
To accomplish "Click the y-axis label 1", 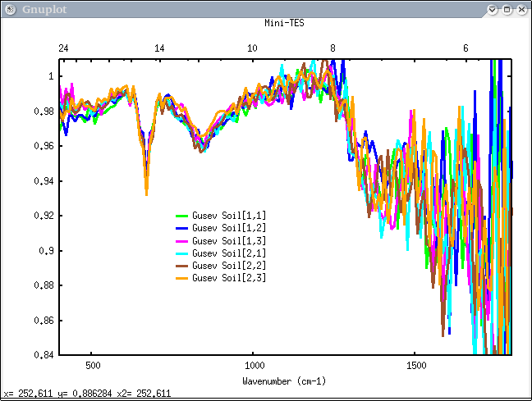I will point(51,76).
